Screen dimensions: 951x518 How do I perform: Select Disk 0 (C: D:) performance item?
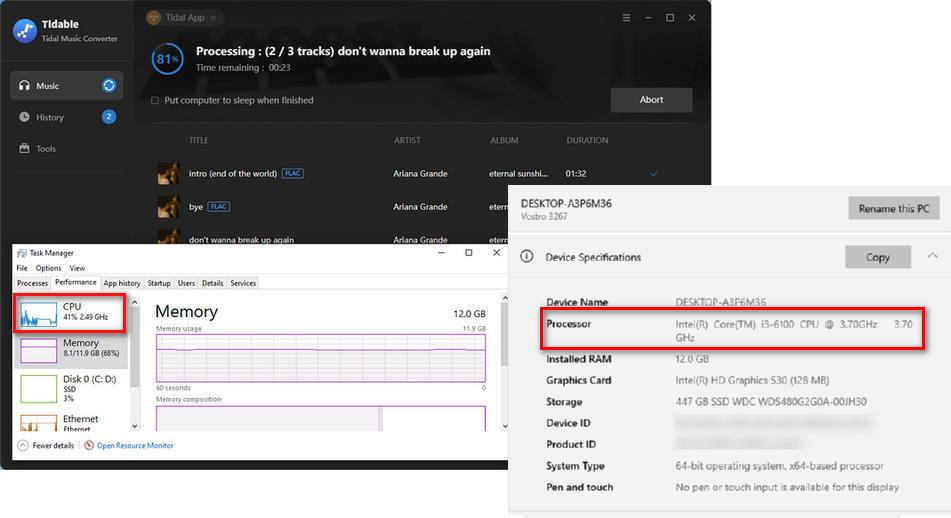click(71, 388)
